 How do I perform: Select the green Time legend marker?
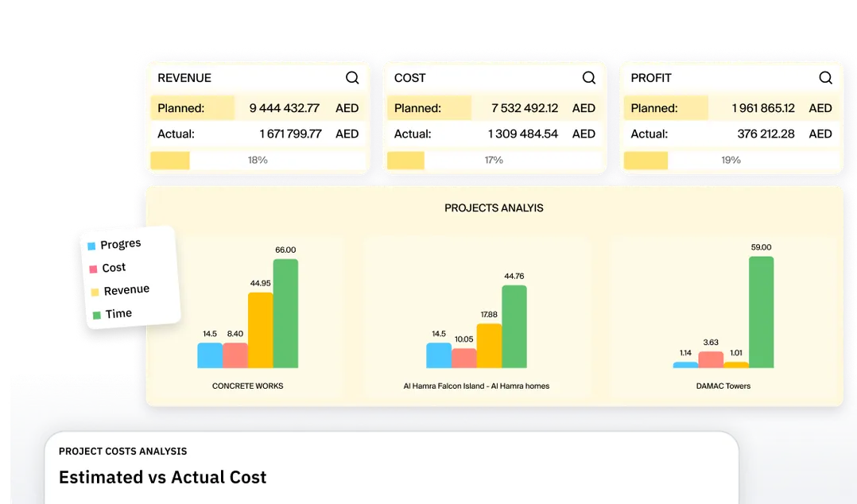click(x=96, y=313)
